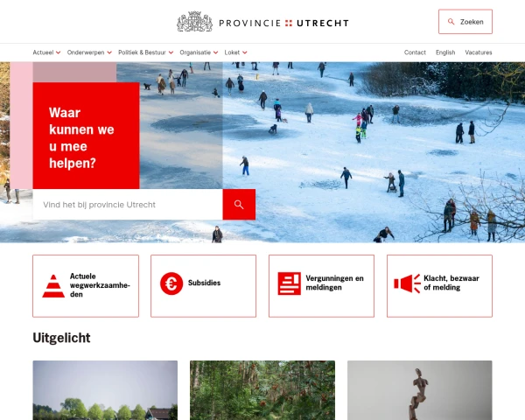Click the Provincie Utrecht coat of arms logo
This screenshot has width=525, height=420.
[194, 22]
